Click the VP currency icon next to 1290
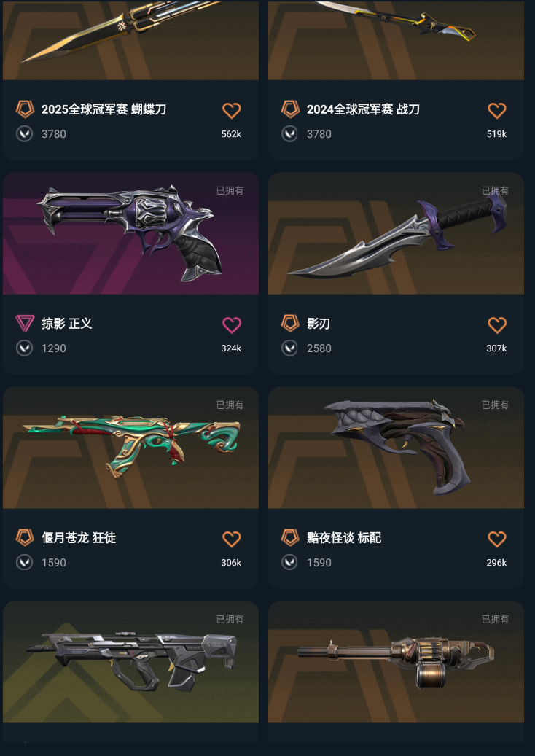The width and height of the screenshot is (535, 756). [x=25, y=348]
